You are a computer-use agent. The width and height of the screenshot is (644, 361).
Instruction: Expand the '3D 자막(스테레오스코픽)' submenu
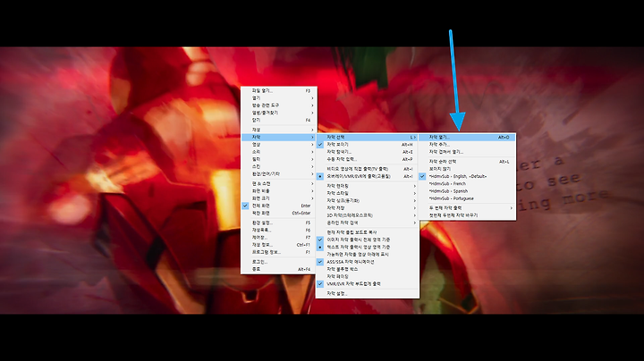tap(368, 215)
